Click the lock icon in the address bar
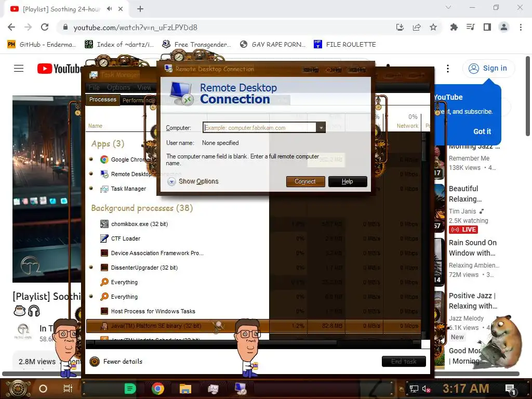Image resolution: width=532 pixels, height=399 pixels. [x=65, y=27]
